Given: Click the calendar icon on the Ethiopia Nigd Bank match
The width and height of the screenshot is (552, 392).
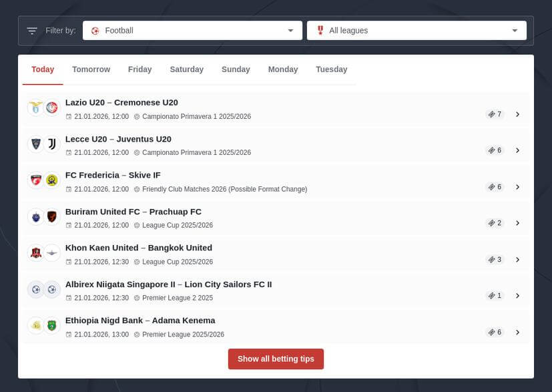Looking at the screenshot, I should 69,334.
